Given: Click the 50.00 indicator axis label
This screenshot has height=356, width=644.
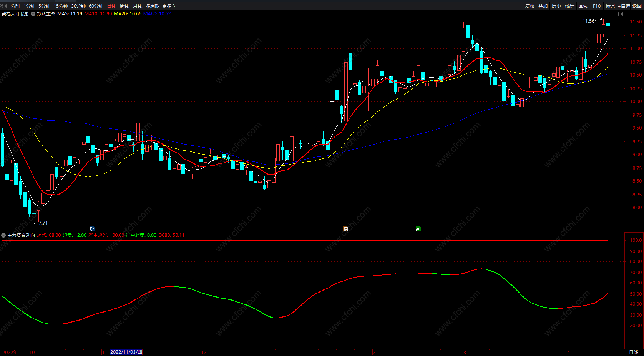Looking at the screenshot, I should pyautogui.click(x=636, y=294).
